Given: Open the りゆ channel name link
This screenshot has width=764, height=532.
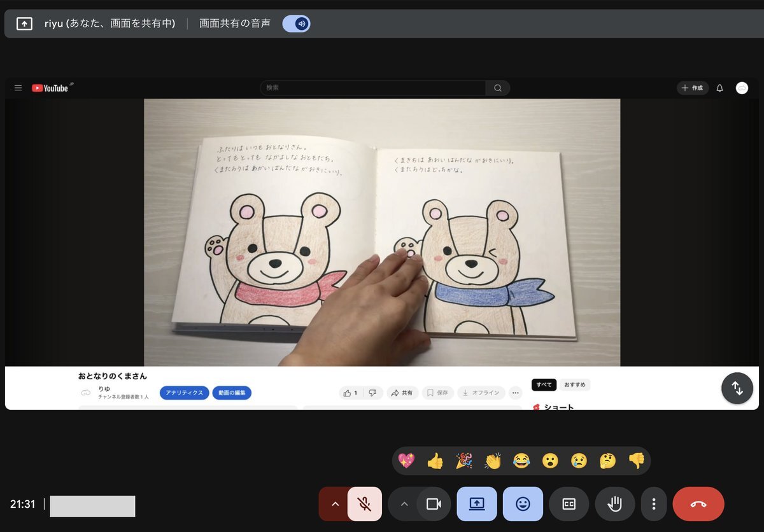Looking at the screenshot, I should point(104,389).
